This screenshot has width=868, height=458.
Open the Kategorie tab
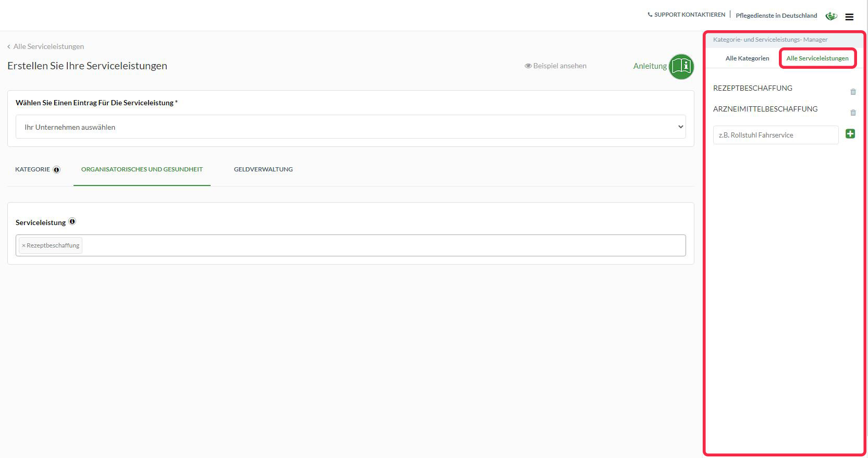32,169
